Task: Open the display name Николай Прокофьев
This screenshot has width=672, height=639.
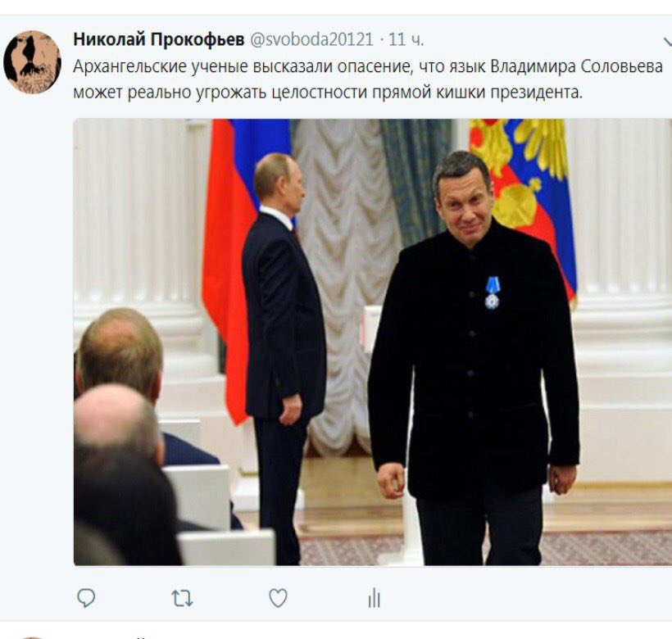Action: pyautogui.click(x=158, y=39)
